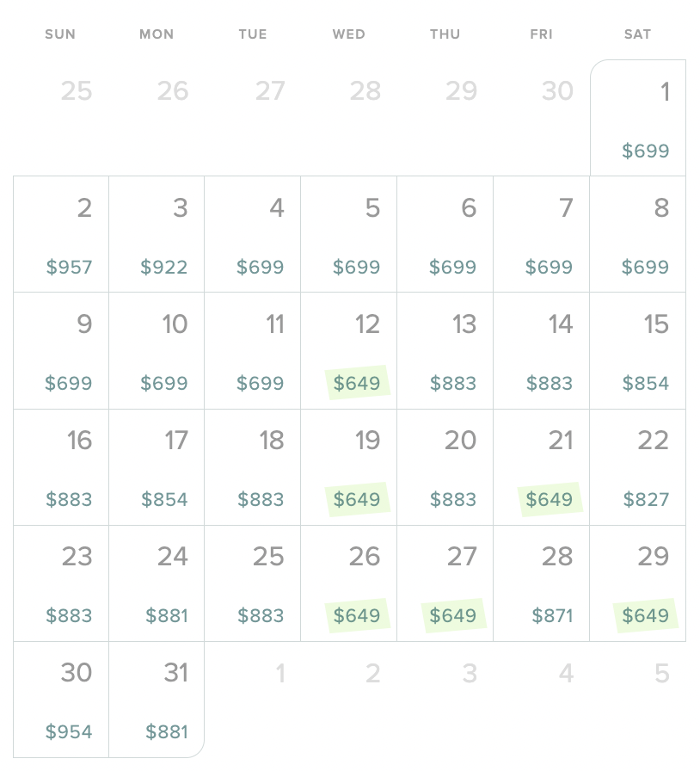Image resolution: width=700 pixels, height=771 pixels.
Task: Select Sunday the 9th at $699
Action: [x=61, y=350]
